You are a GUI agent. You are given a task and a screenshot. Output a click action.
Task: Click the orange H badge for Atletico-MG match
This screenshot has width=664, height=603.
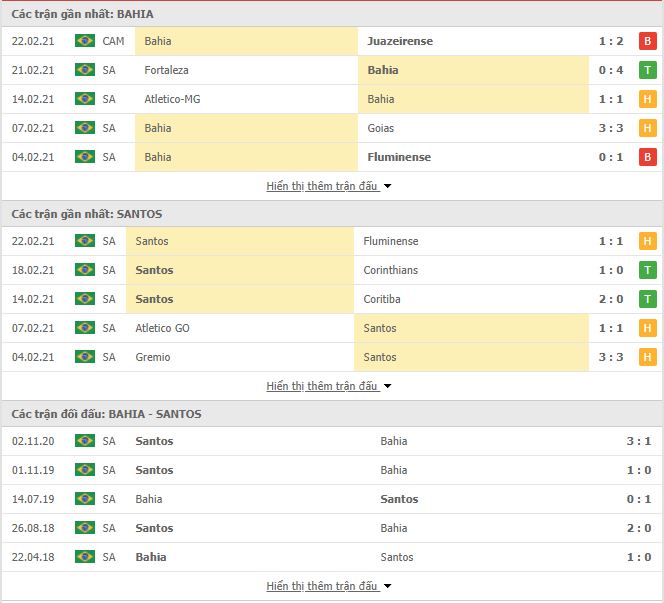tap(647, 99)
